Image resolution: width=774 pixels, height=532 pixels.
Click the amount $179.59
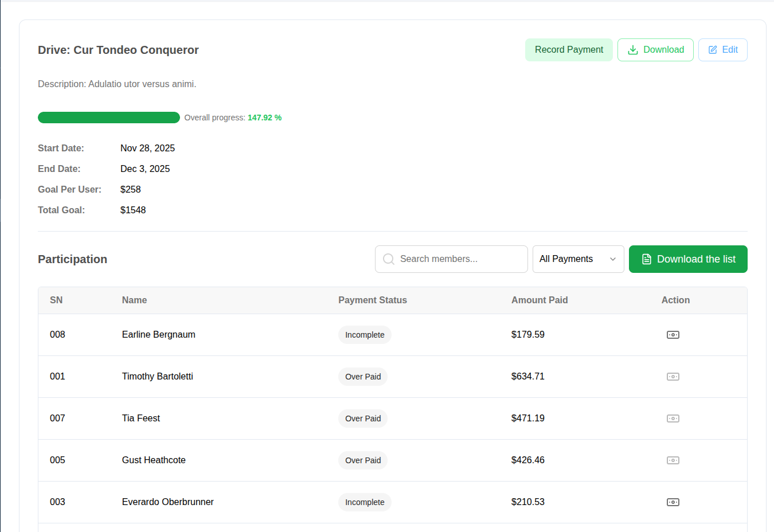pos(528,335)
